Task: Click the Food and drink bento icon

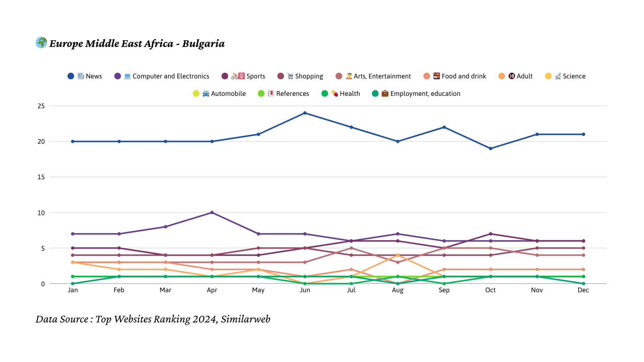Action: (x=436, y=76)
